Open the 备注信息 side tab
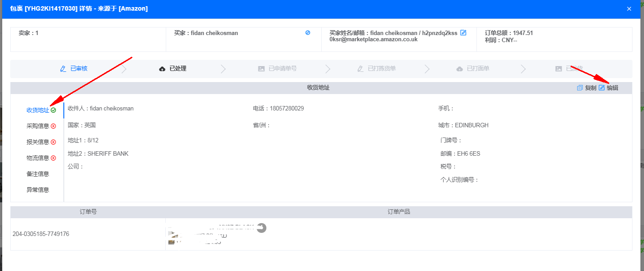The height and width of the screenshot is (271, 644). [x=38, y=174]
